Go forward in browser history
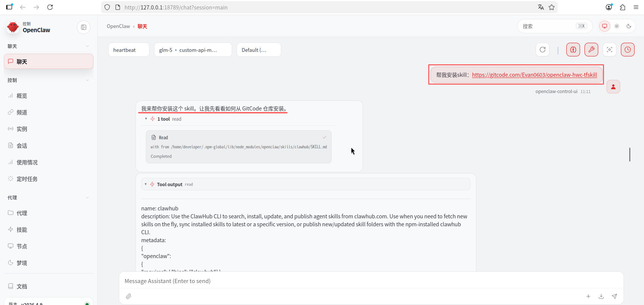Screen dimensions: 644x305 pos(36,7)
